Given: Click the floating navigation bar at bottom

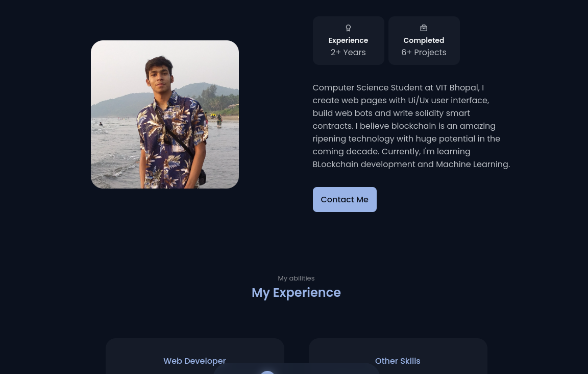Looking at the screenshot, I should (x=296, y=369).
